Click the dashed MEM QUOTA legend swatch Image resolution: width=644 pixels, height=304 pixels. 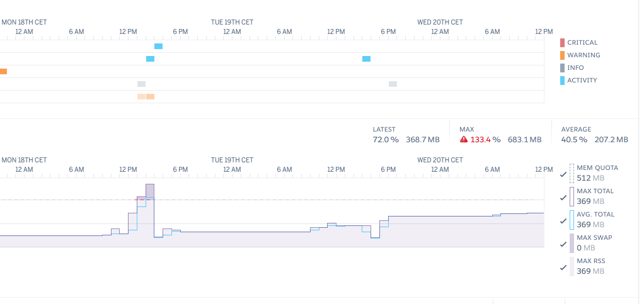(x=572, y=173)
